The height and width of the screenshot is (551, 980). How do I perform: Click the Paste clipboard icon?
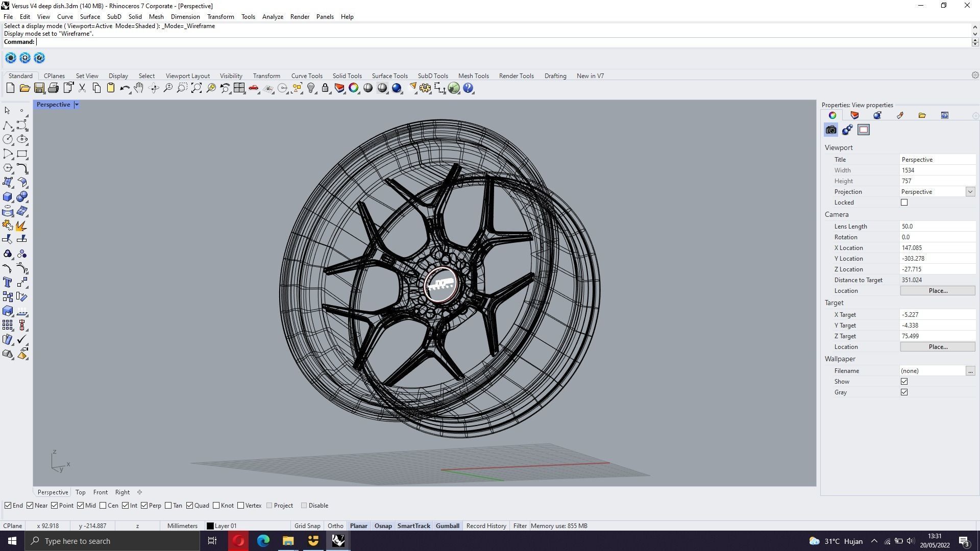[110, 88]
